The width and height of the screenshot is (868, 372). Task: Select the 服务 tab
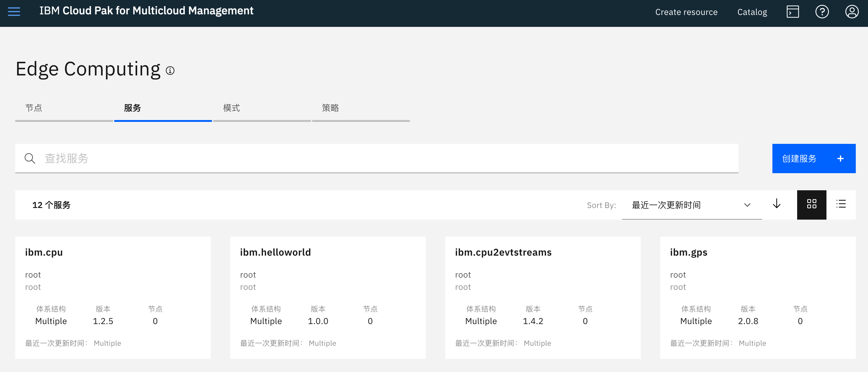tap(163, 109)
